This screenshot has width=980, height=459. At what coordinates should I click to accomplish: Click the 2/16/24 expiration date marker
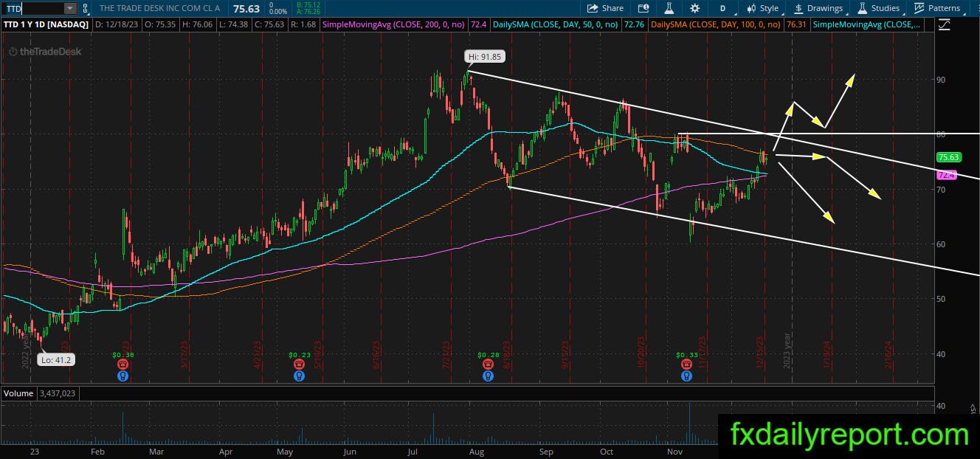[x=888, y=354]
